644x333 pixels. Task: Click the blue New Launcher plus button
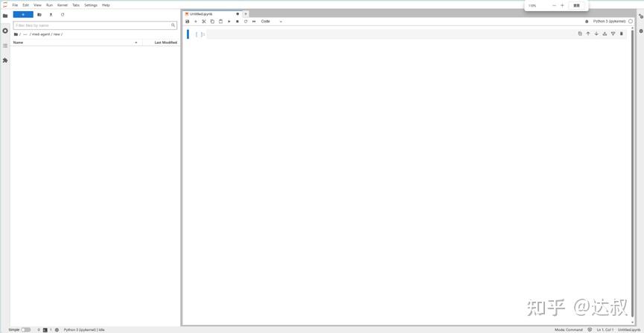[x=23, y=14]
